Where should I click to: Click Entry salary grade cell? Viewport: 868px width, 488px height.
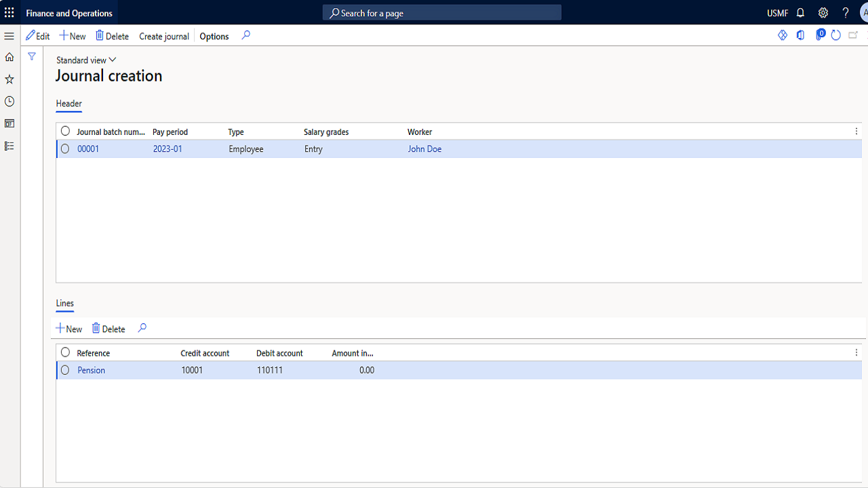tap(313, 149)
